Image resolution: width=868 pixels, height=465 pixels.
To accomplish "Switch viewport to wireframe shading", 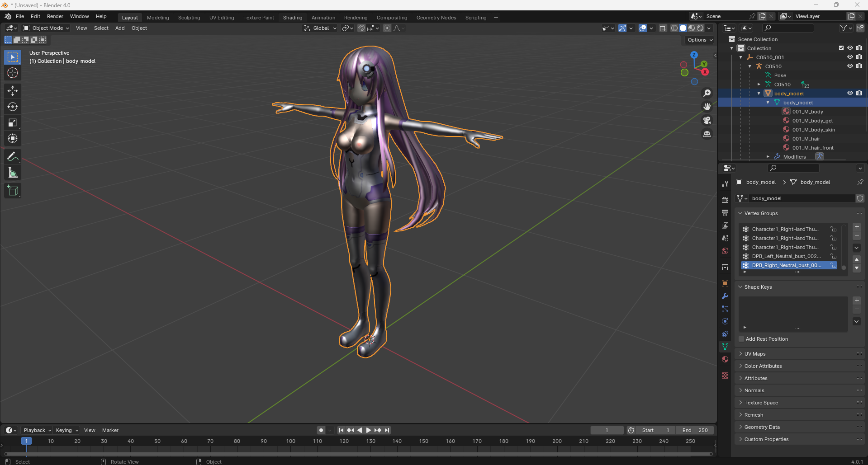I will pos(674,28).
